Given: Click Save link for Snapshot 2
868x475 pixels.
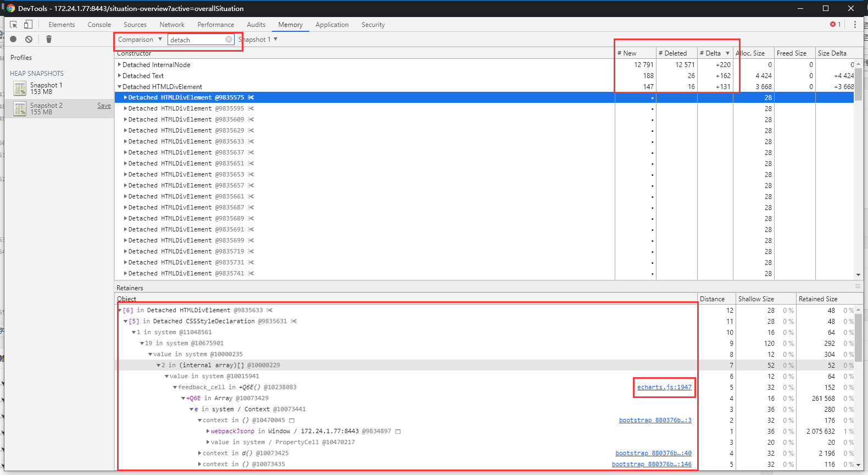Looking at the screenshot, I should (x=104, y=106).
